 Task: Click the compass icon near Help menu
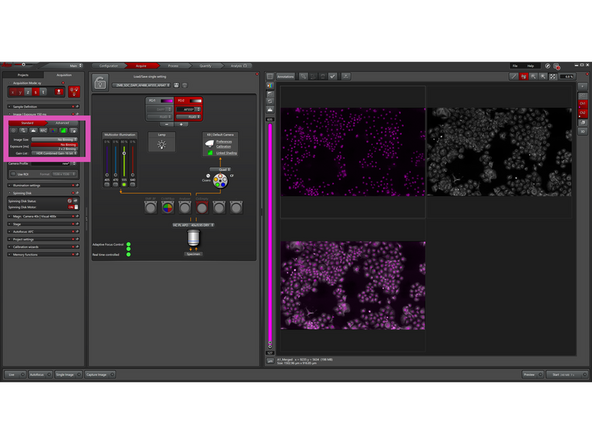point(548,66)
